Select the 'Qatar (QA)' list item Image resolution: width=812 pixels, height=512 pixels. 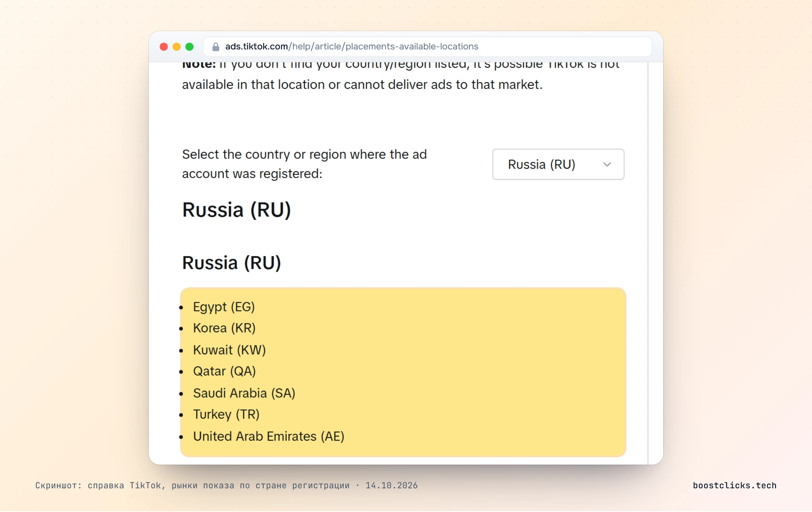point(224,371)
